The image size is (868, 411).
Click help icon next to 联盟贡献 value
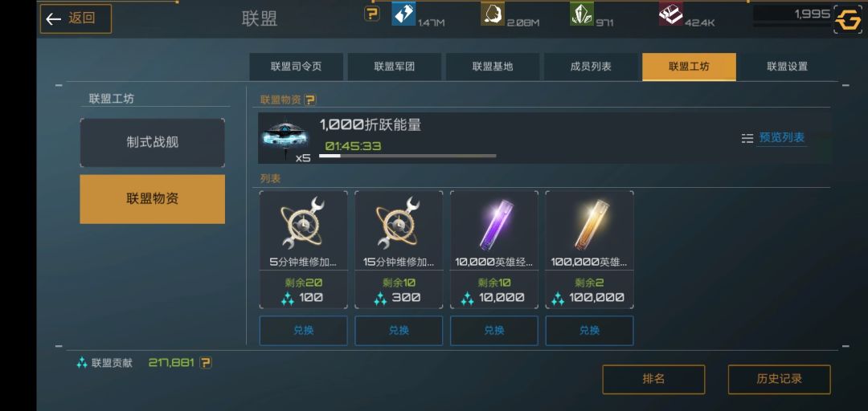point(206,363)
